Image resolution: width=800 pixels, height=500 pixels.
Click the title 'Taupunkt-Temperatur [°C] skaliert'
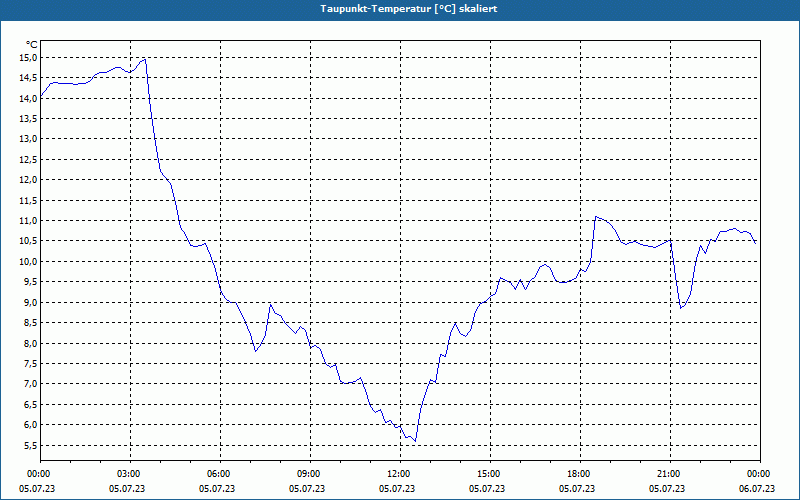[409, 9]
